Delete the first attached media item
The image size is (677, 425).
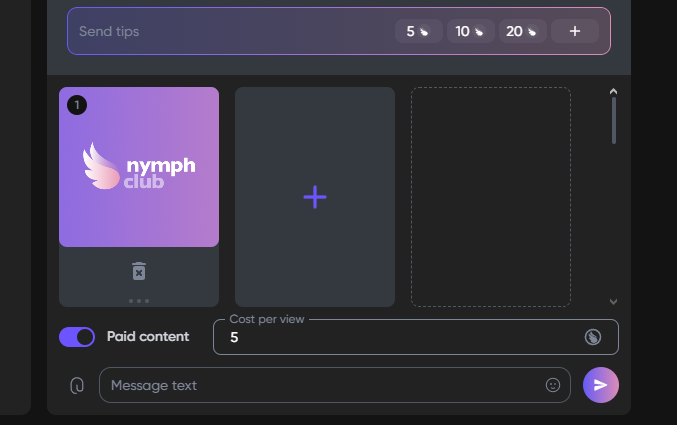139,271
